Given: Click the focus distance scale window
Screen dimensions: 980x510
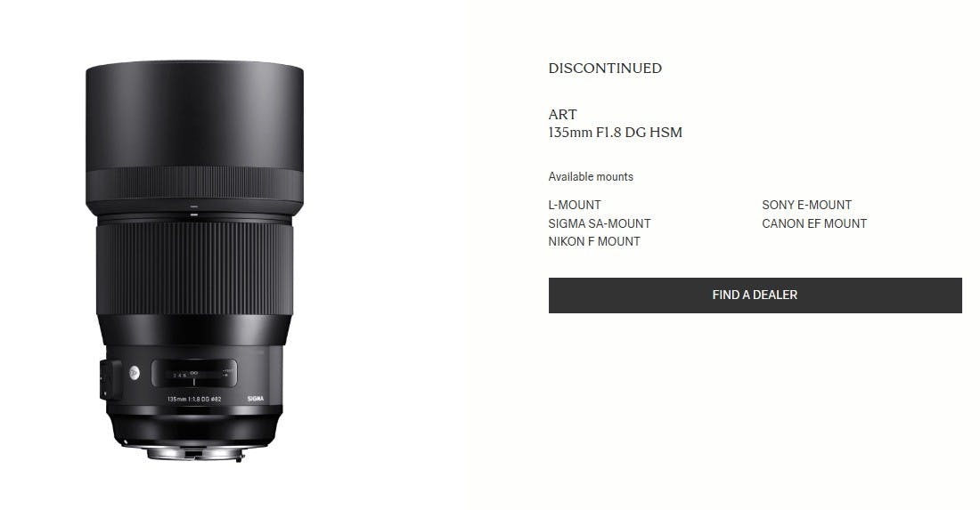Looking at the screenshot, I should [193, 373].
